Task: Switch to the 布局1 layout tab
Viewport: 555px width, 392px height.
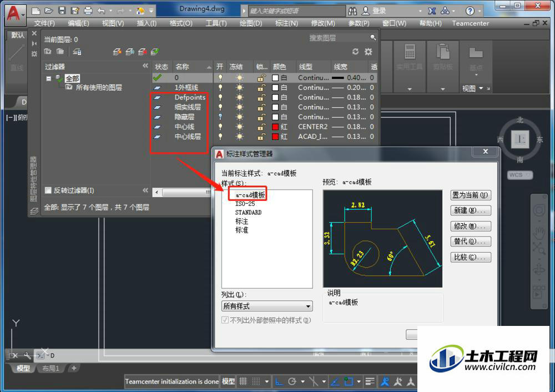Action: (x=51, y=368)
